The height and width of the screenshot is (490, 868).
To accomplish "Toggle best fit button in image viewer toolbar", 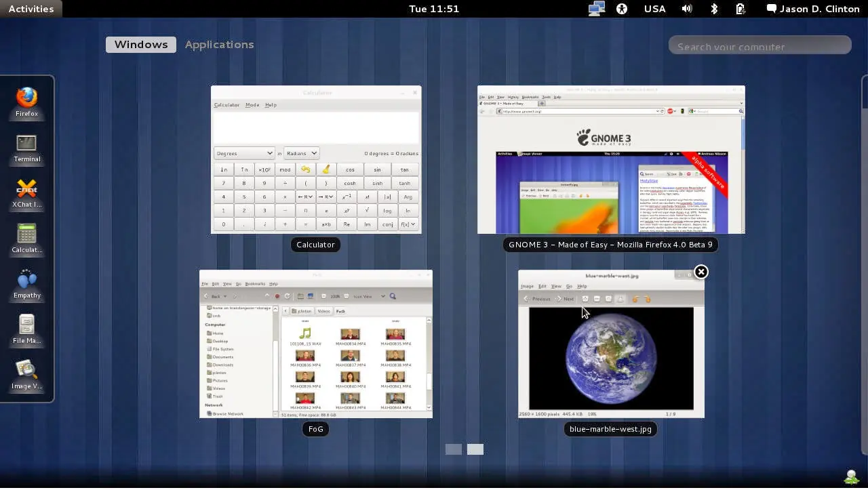I will (x=620, y=299).
